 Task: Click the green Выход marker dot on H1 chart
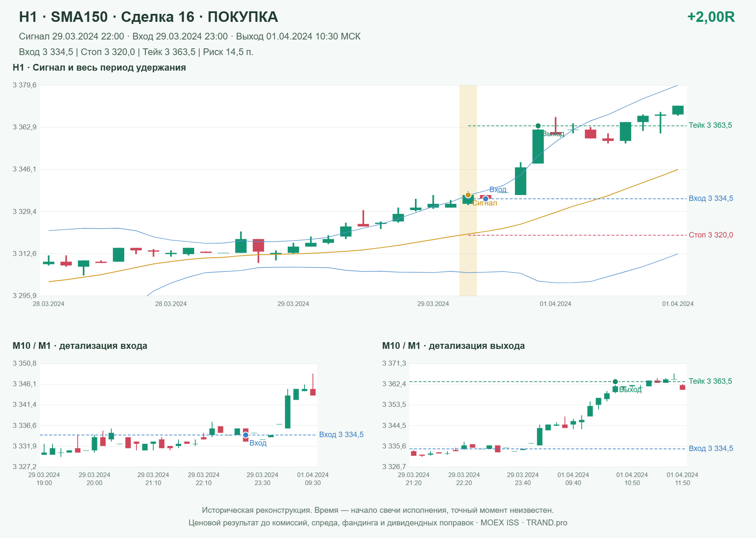click(x=538, y=126)
